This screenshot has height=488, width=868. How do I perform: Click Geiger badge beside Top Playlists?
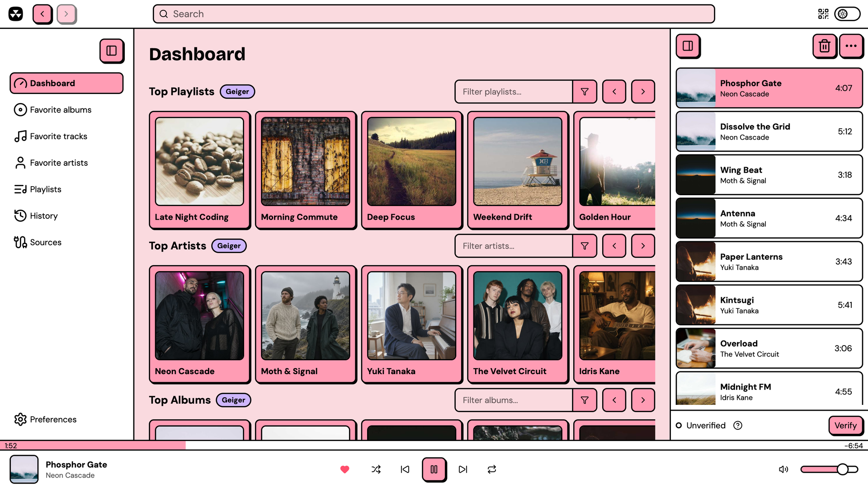tap(237, 92)
